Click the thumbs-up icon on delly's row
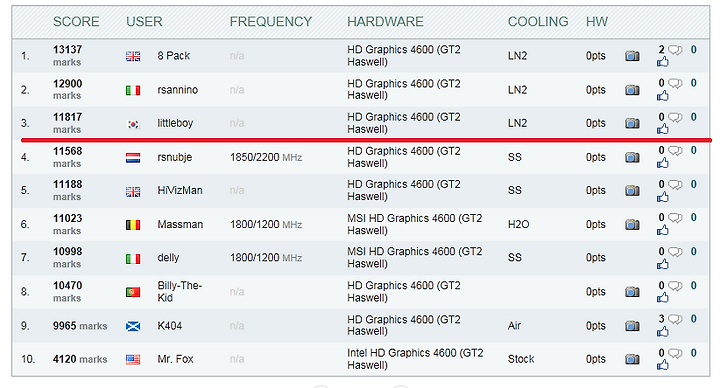 [663, 264]
